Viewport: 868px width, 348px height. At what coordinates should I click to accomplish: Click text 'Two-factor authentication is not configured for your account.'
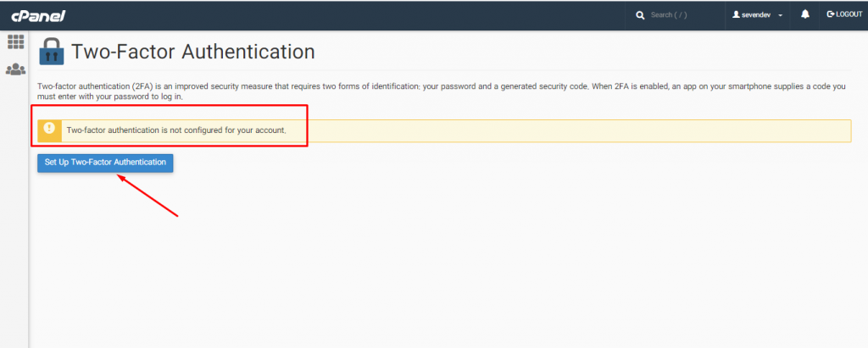[176, 130]
